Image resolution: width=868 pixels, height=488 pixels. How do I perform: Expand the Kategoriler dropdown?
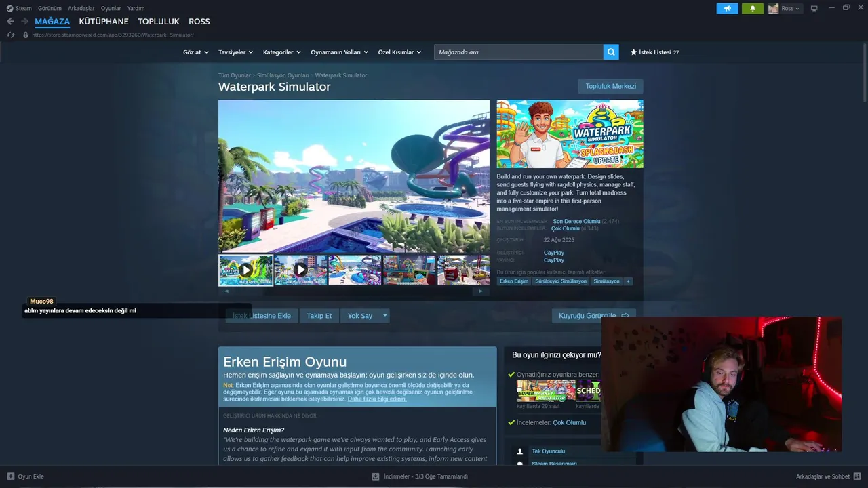pyautogui.click(x=281, y=52)
